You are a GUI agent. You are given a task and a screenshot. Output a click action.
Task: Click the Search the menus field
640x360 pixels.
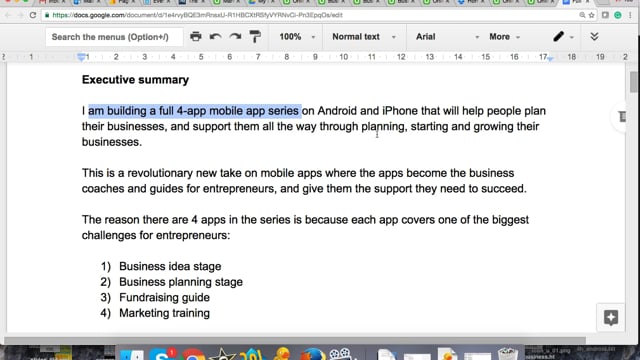pyautogui.click(x=114, y=37)
